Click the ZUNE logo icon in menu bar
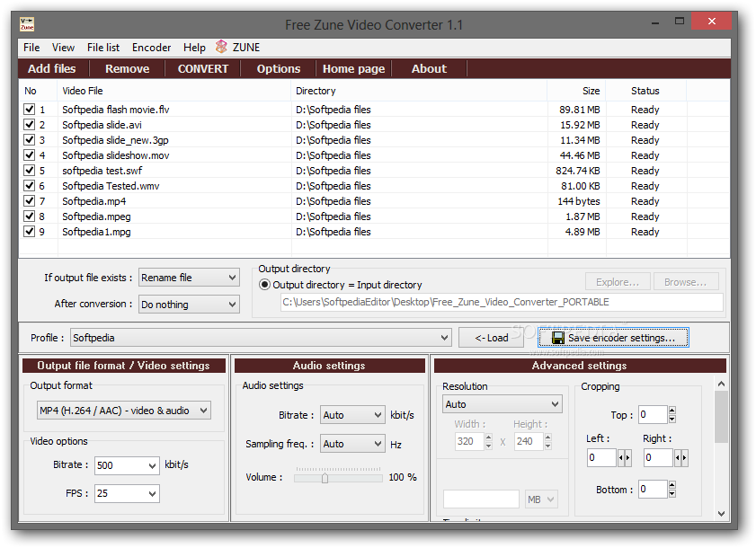This screenshot has height=548, width=756. click(x=221, y=47)
